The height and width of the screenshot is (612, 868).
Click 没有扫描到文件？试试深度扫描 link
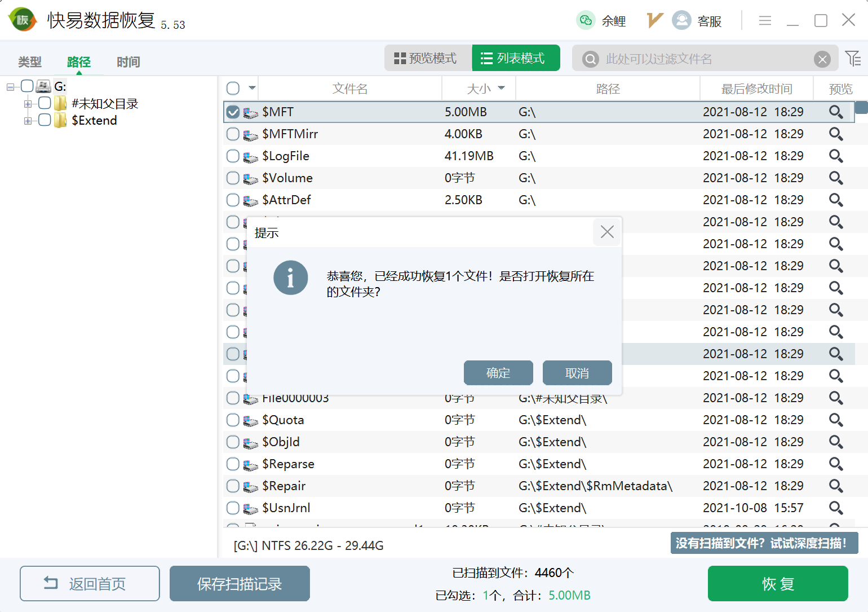(x=764, y=543)
